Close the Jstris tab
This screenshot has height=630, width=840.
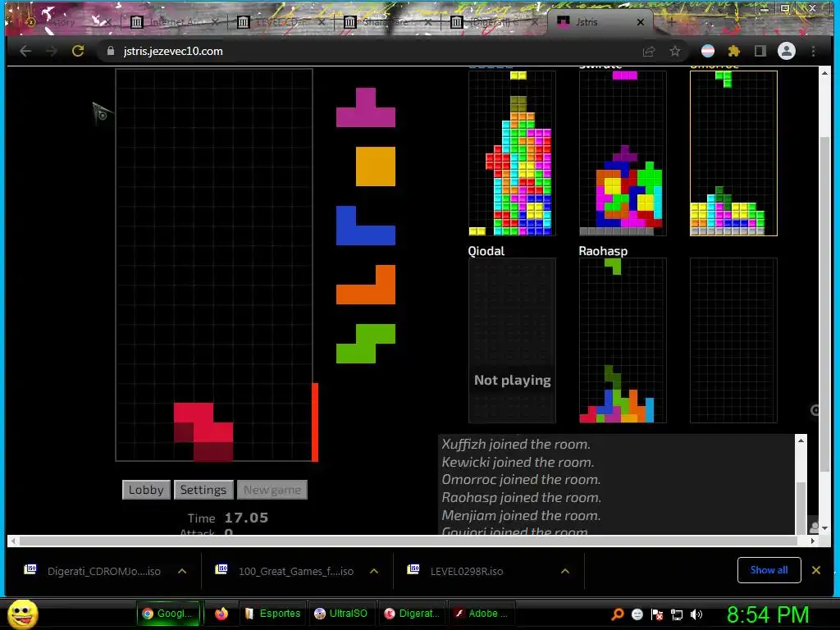point(640,22)
